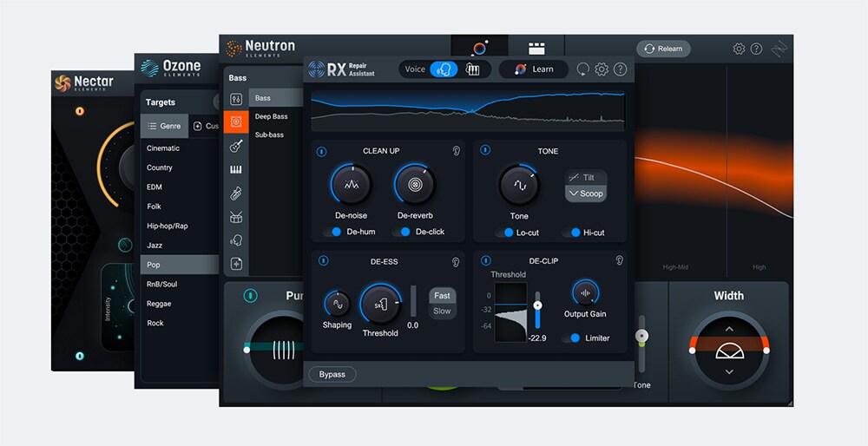Switch to Genre tab in Ozone Targets
The image size is (868, 446).
(164, 126)
